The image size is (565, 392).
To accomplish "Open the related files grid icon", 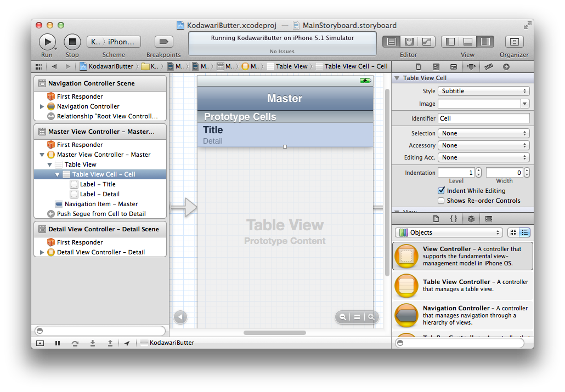I will (38, 67).
